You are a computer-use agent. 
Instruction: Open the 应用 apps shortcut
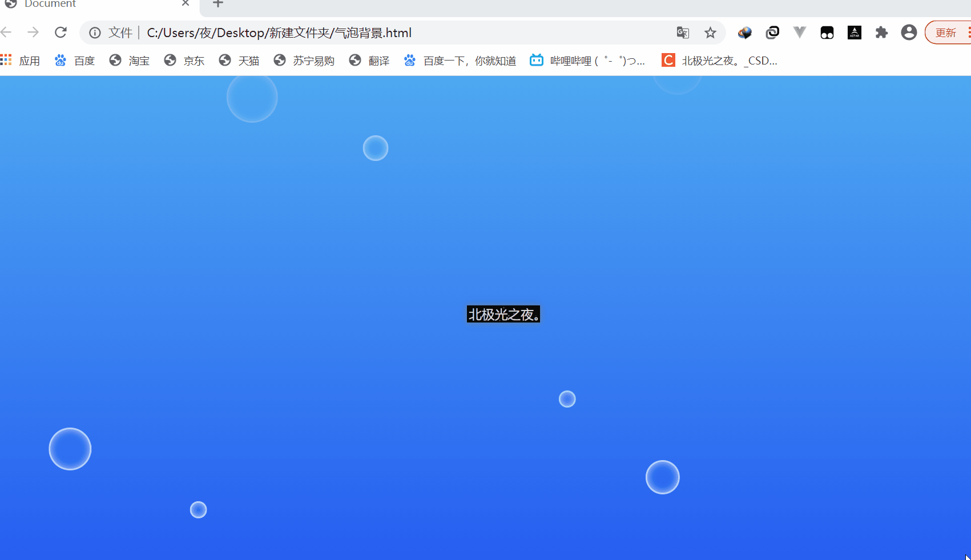pyautogui.click(x=21, y=61)
